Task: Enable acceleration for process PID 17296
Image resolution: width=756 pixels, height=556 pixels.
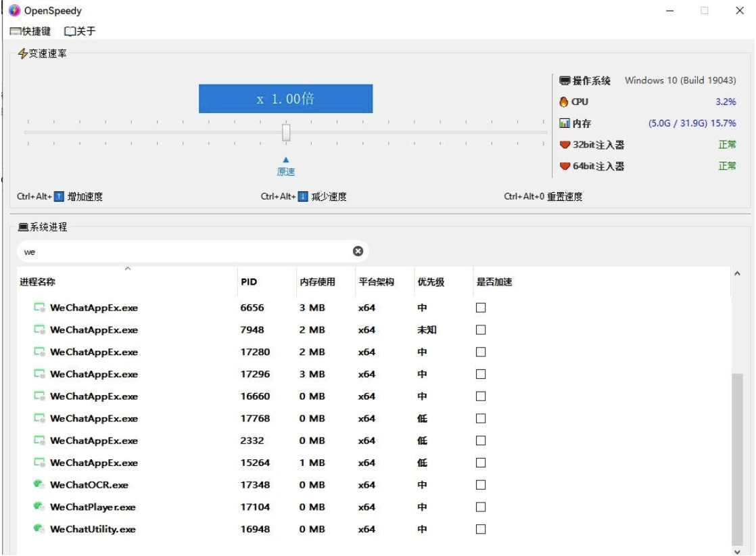Action: pos(481,374)
